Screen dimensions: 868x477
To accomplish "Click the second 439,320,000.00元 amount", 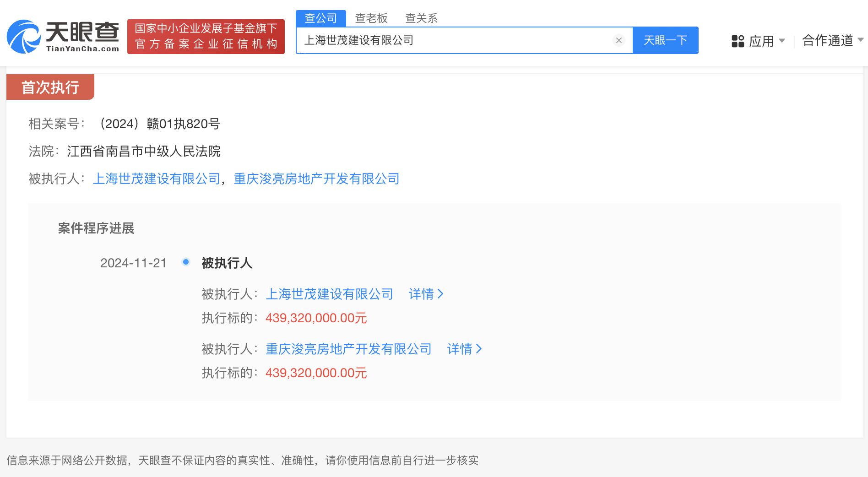I will point(316,373).
